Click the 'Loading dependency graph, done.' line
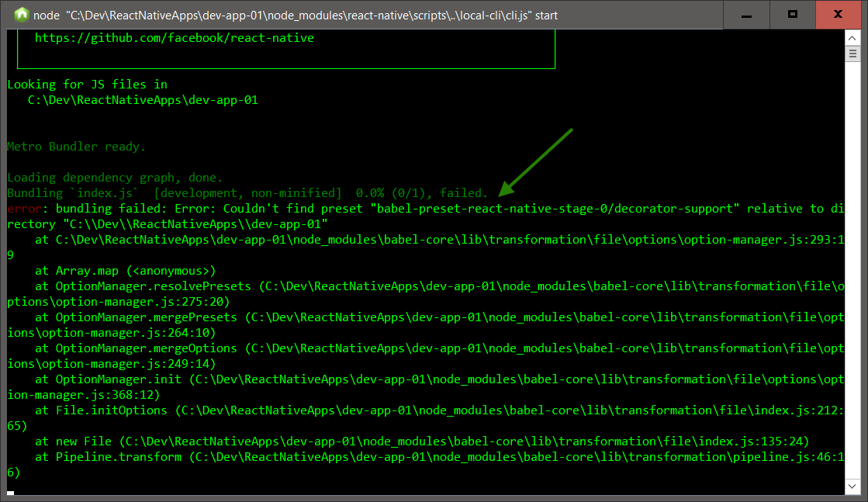 (x=115, y=178)
